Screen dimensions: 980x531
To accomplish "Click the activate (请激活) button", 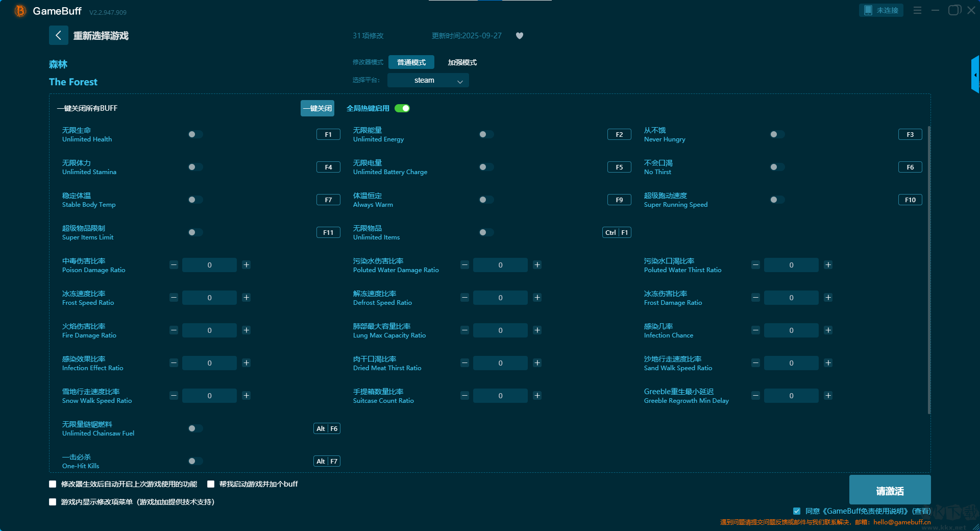I will click(890, 490).
